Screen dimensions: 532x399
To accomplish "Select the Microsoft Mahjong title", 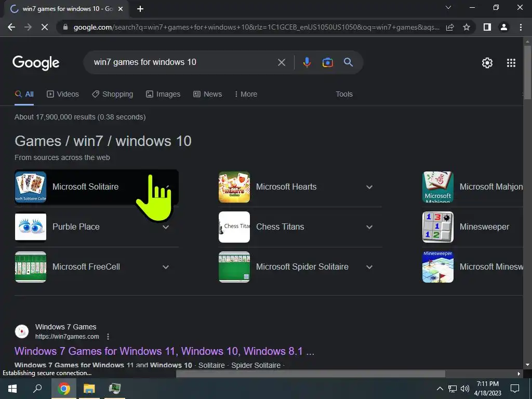I will pyautogui.click(x=491, y=187).
